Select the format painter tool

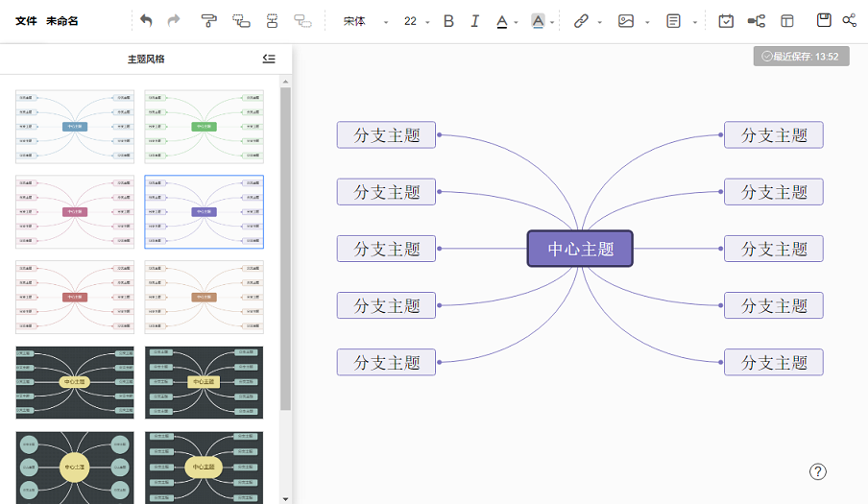(x=208, y=21)
